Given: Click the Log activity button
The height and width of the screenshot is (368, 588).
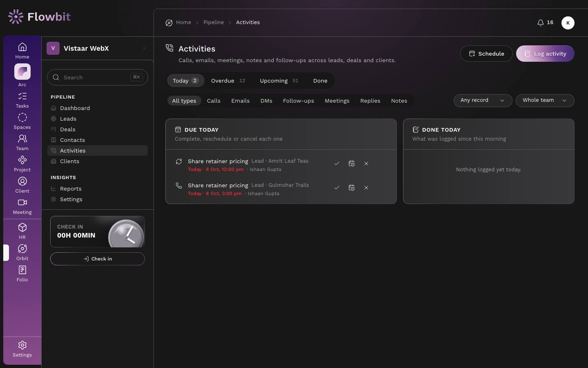Looking at the screenshot, I should coord(545,54).
